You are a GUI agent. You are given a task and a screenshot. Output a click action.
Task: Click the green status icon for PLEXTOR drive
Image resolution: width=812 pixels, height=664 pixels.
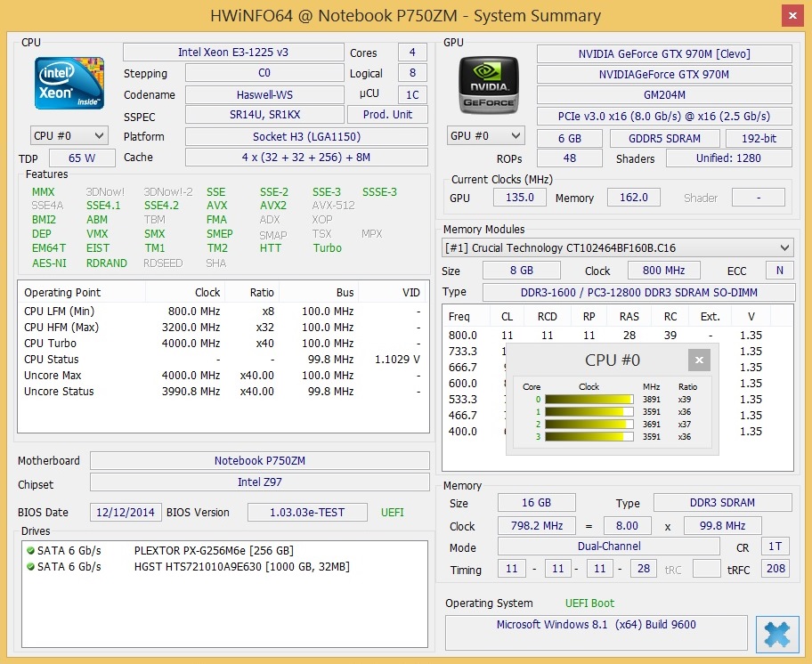point(30,551)
